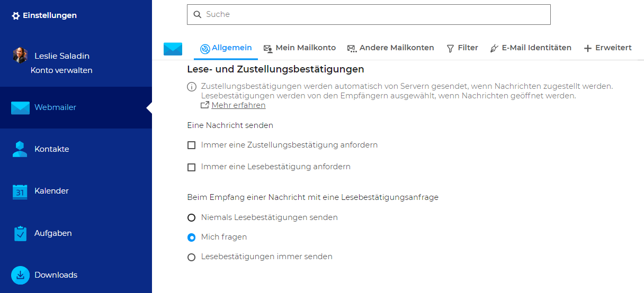
Task: Click the round Downloads arrow icon
Action: (x=20, y=275)
